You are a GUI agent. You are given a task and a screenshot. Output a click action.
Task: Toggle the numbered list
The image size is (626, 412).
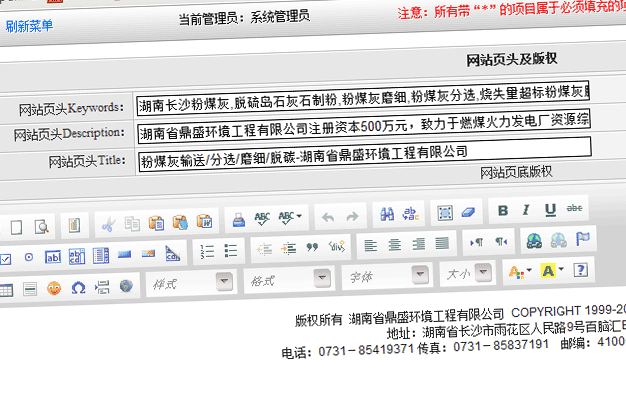pos(207,252)
